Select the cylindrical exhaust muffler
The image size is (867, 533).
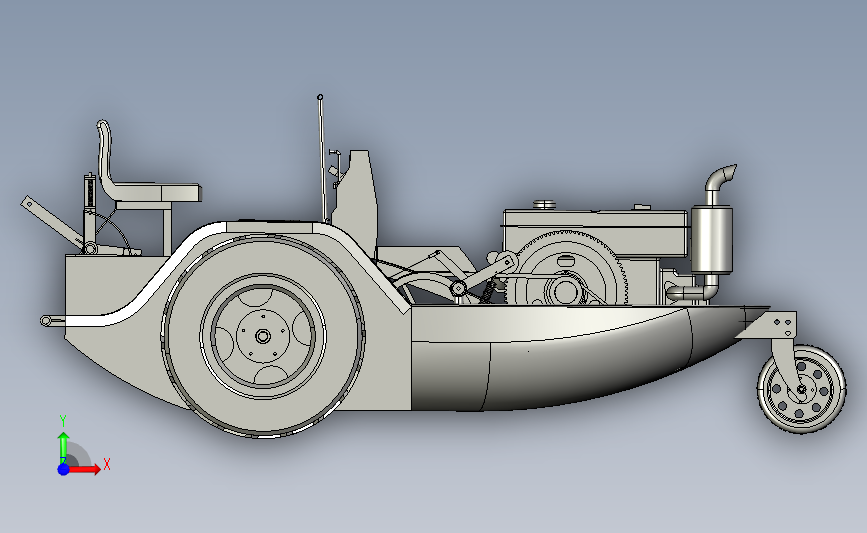click(x=712, y=239)
